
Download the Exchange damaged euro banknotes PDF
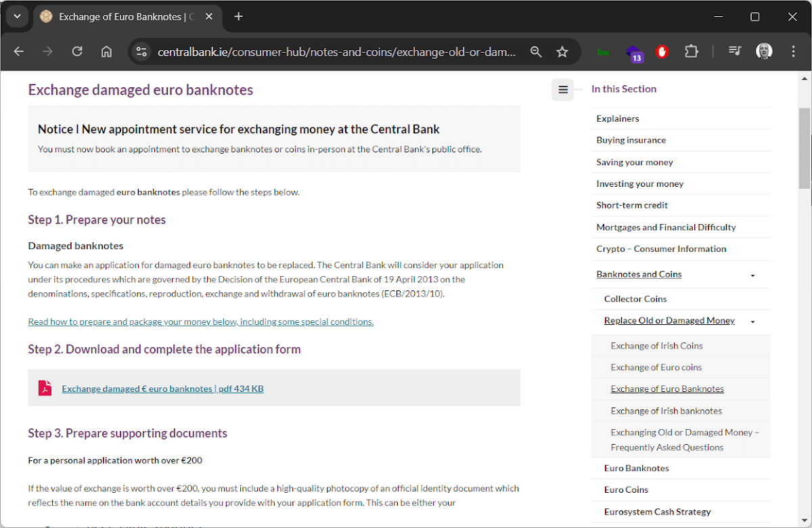[x=162, y=388]
